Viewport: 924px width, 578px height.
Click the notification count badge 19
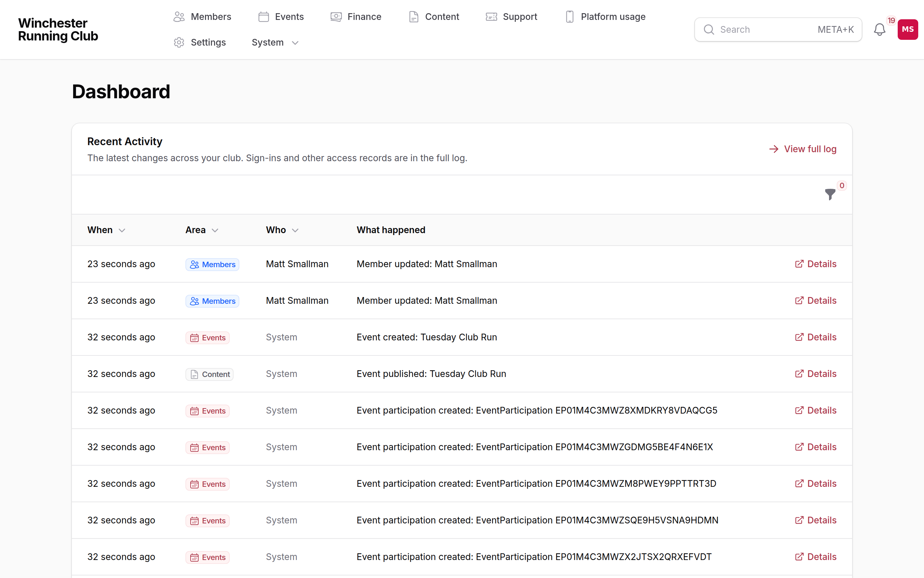[891, 21]
